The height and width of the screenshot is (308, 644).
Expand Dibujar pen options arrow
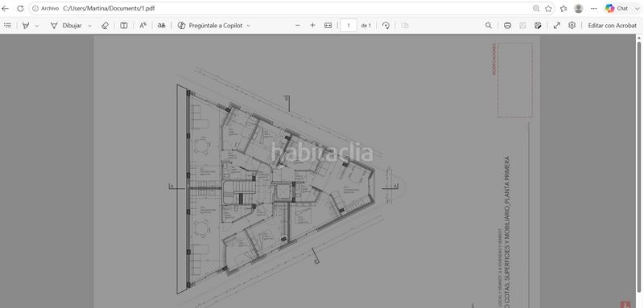click(x=90, y=26)
